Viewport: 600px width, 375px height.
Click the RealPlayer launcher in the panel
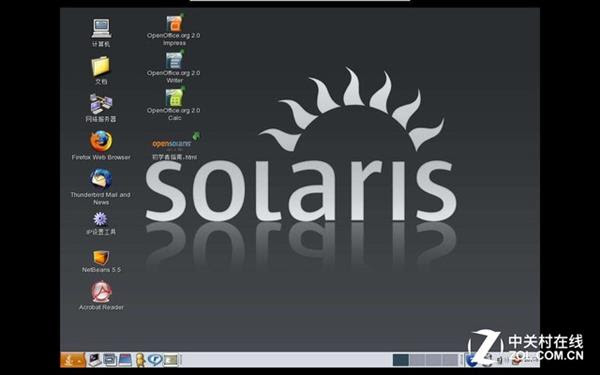155,360
